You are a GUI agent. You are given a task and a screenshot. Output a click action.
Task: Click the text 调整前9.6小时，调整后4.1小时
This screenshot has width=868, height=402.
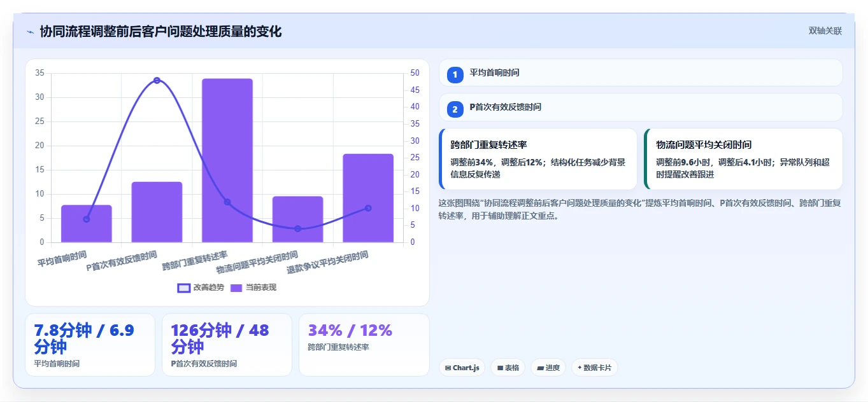(x=715, y=162)
